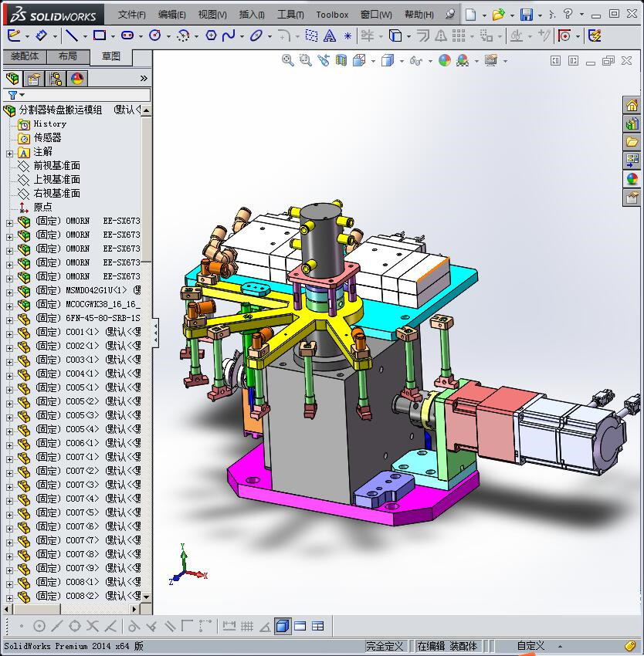The width and height of the screenshot is (644, 656).
Task: Toggle the shaded sketch contours button
Action: point(283,626)
